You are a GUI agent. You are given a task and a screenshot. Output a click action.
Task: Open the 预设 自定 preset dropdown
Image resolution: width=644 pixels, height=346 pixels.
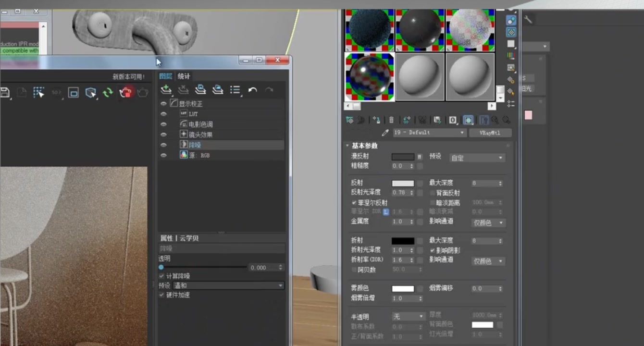click(x=476, y=158)
